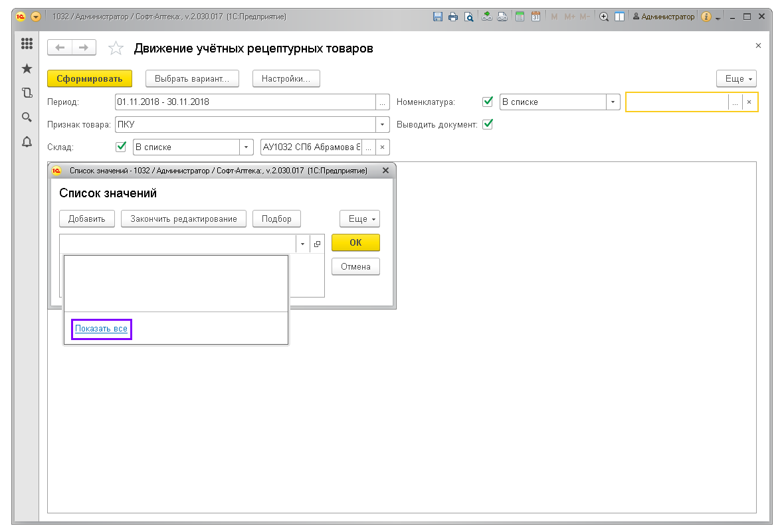Open the main Еще menu at right
Screen dimensions: 784x532
[737, 78]
